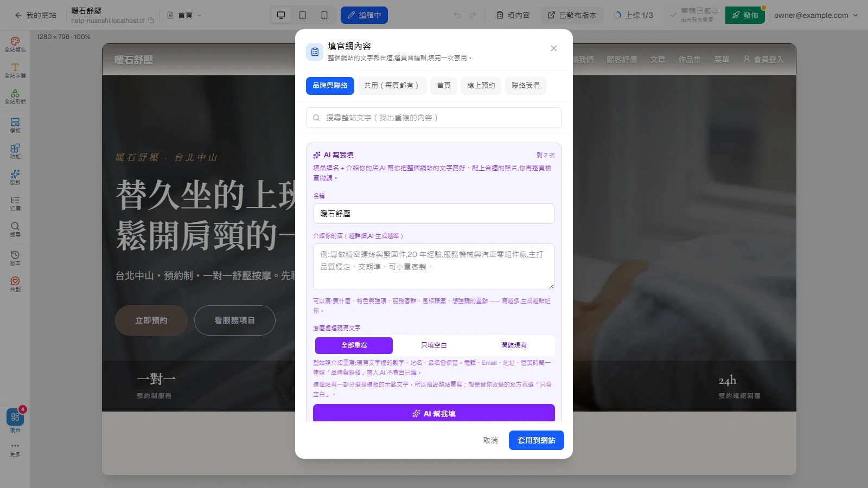Switch to the 共用（每頁都有）tab
Viewport: 868px width, 488px height.
click(x=392, y=86)
